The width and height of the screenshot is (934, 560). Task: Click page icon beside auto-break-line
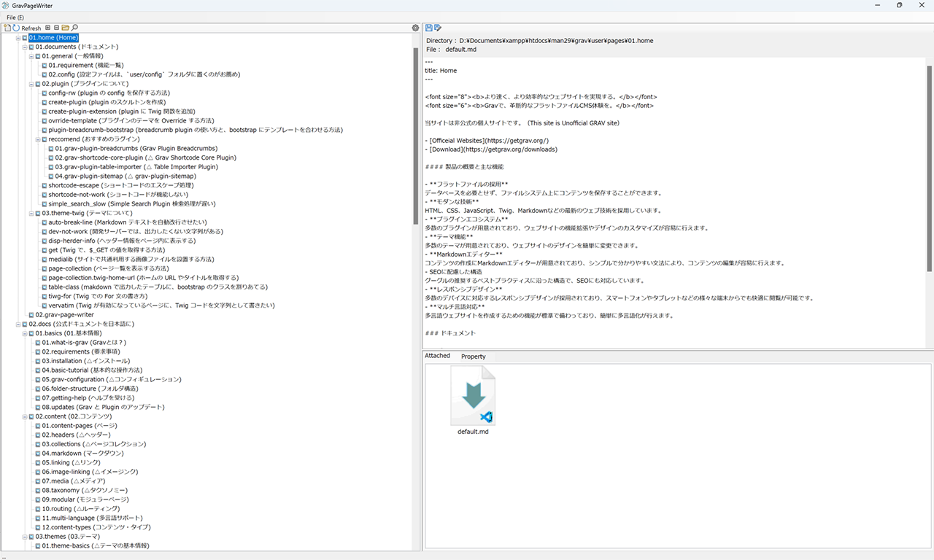click(x=45, y=222)
